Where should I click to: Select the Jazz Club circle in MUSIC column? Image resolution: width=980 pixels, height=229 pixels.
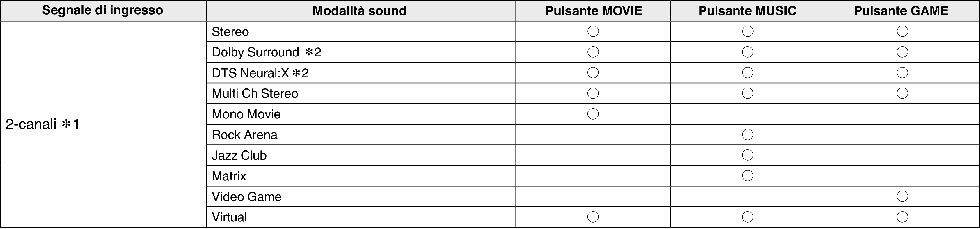(748, 155)
